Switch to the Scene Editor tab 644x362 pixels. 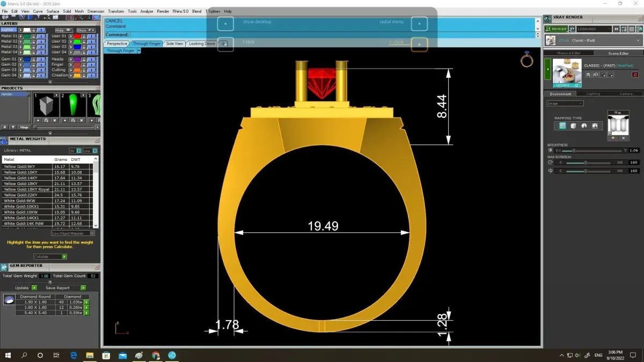(x=618, y=53)
